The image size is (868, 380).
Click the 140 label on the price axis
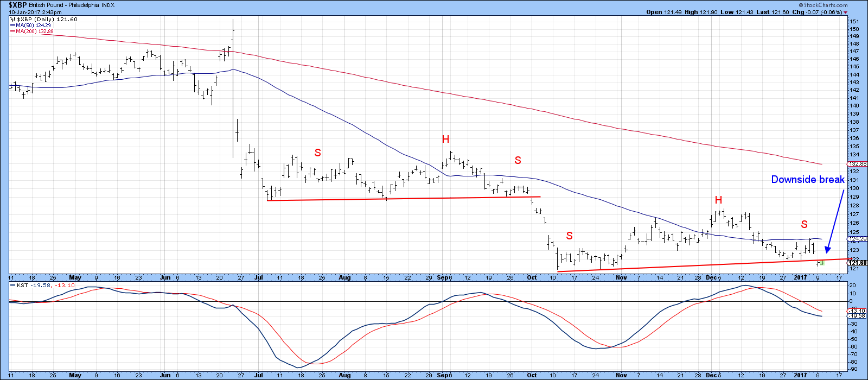click(853, 105)
